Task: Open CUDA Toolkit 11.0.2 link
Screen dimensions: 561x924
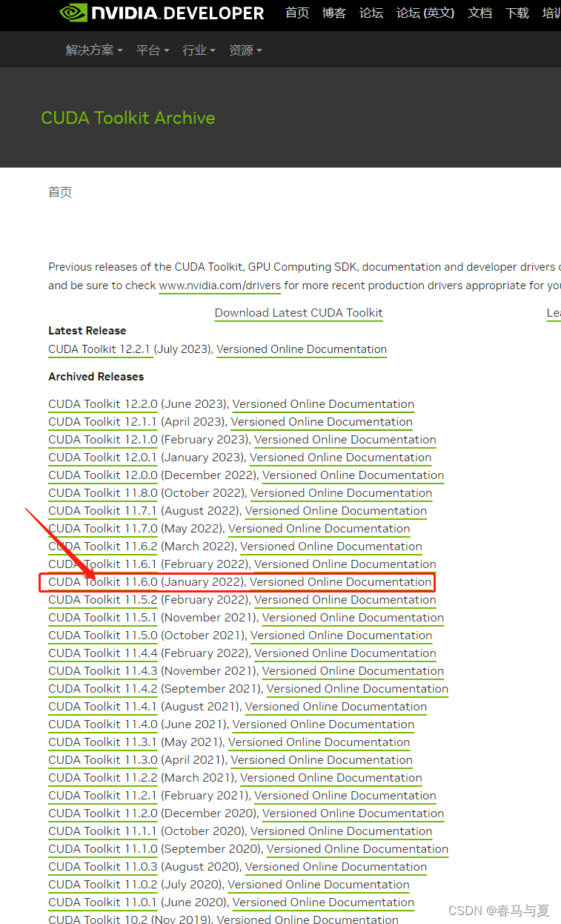Action: 103,885
